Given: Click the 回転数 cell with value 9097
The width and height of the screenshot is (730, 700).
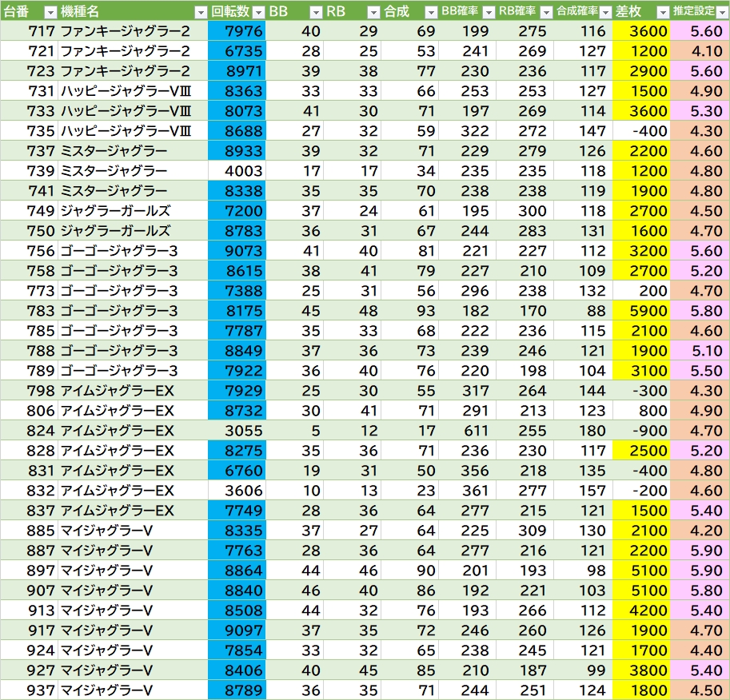Looking at the screenshot, I should (x=237, y=630).
